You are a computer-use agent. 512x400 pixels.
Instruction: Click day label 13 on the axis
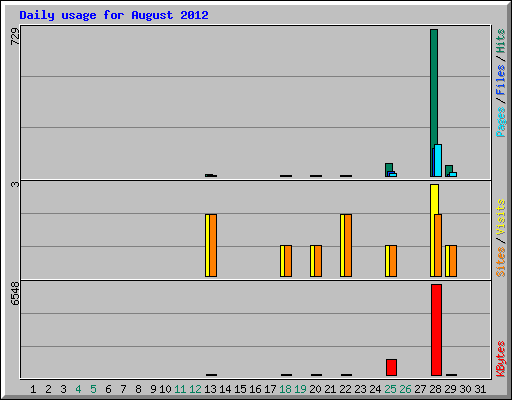tap(210, 389)
